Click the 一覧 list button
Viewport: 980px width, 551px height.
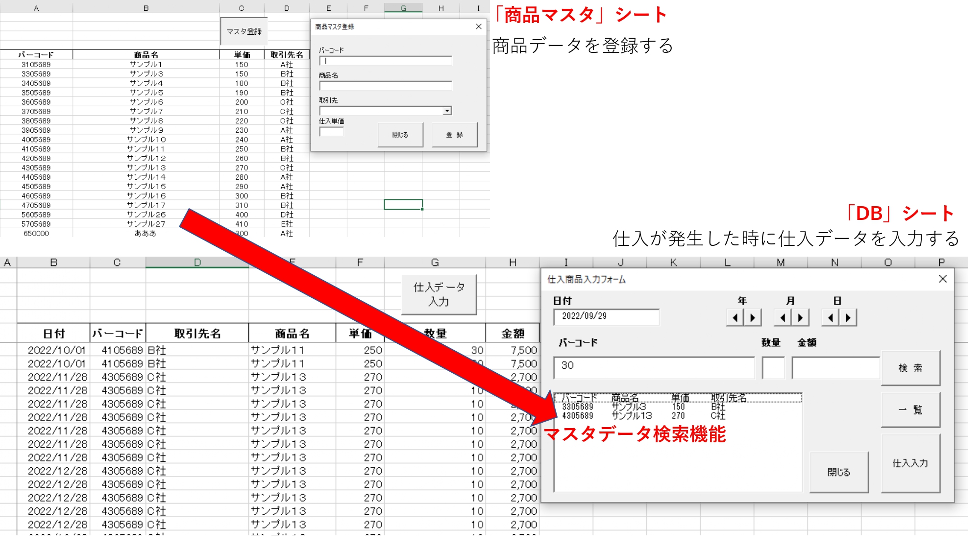[910, 409]
